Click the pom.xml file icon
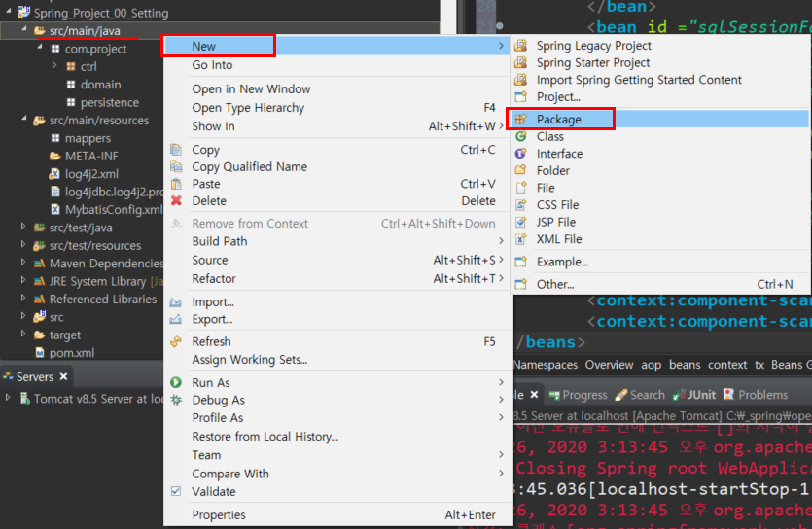Image resolution: width=812 pixels, height=529 pixels. [39, 352]
